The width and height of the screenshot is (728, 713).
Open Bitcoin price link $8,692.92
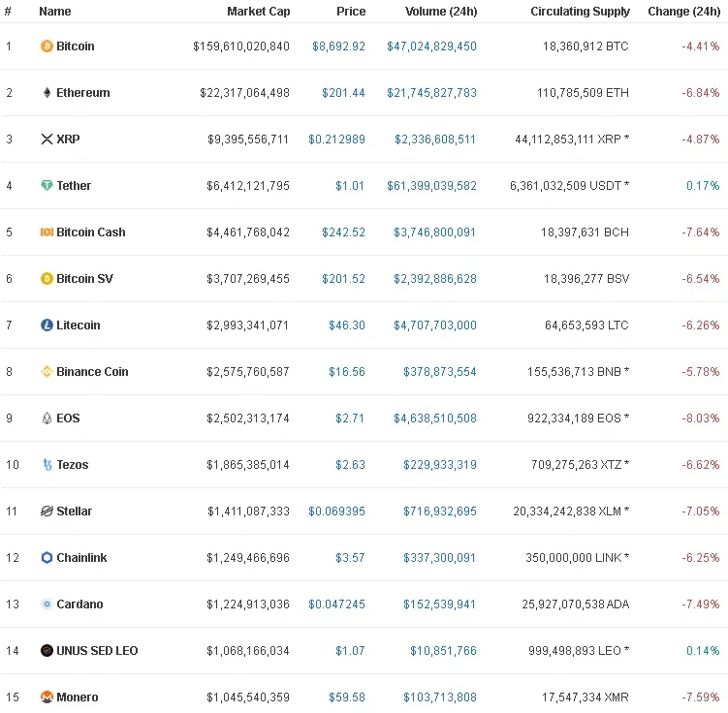click(338, 46)
